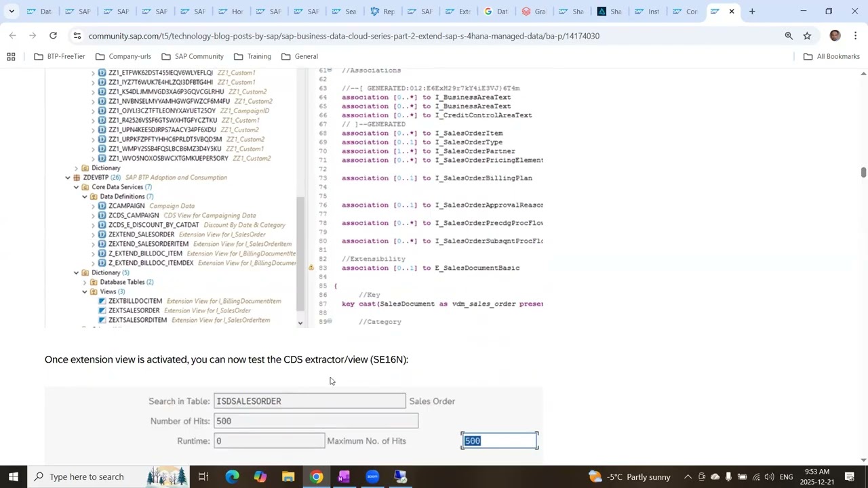This screenshot has height=488, width=868.
Task: Go back to the previous page
Action: pyautogui.click(x=12, y=35)
